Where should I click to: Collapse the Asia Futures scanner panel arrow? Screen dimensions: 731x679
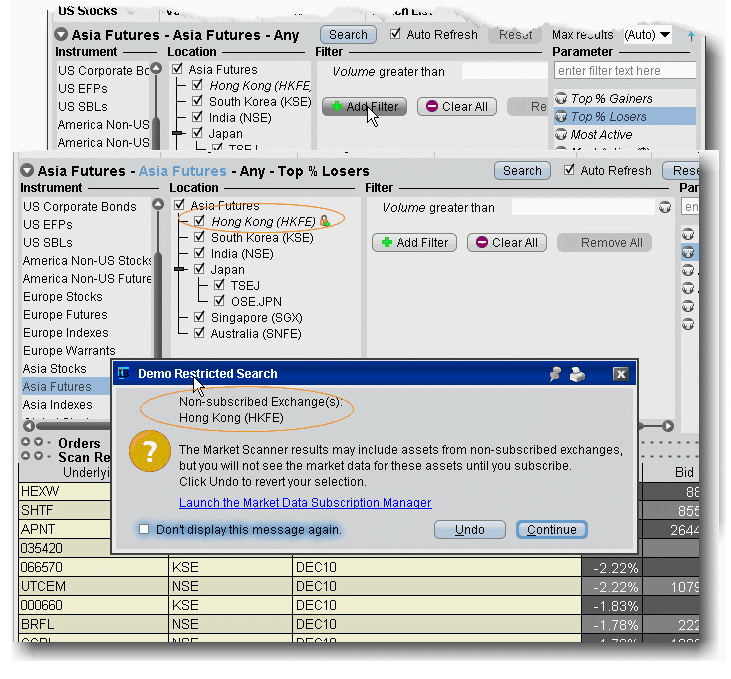tap(27, 171)
